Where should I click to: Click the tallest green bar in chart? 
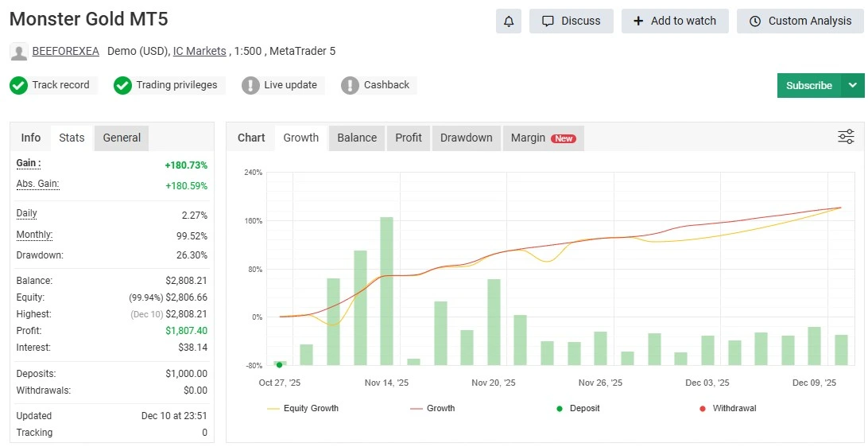click(x=386, y=290)
